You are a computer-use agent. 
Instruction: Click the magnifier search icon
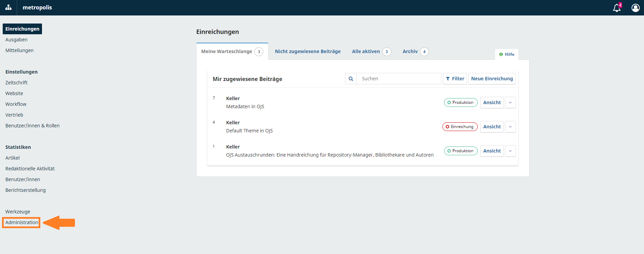351,79
